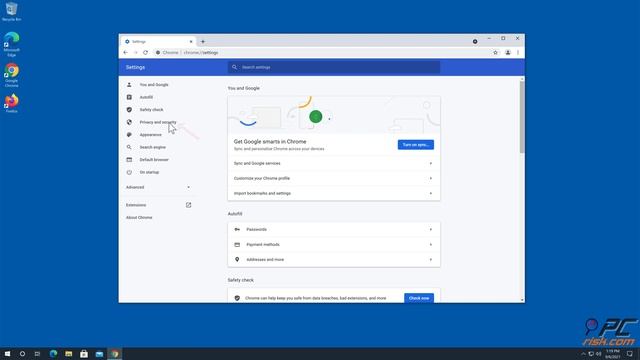Viewport: 640px width, 360px height.
Task: Click the tab-bar circular dropdown icon near minimize
Action: click(x=475, y=42)
